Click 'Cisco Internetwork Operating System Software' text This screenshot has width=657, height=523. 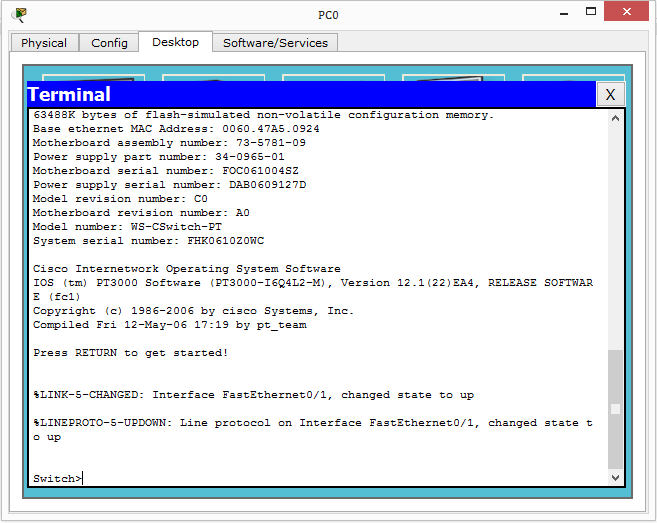click(x=186, y=269)
